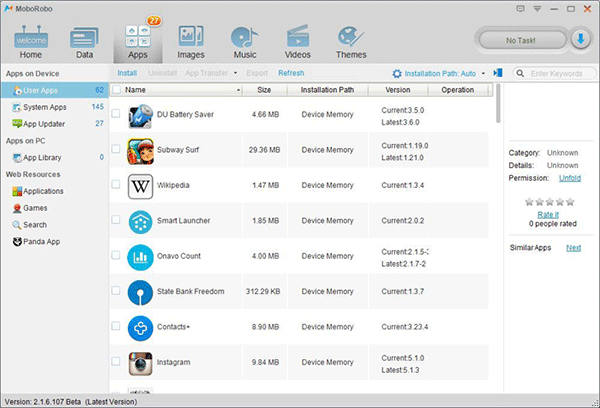Screen dimensions: 600x408
Task: Switch to the Data tab
Action: [84, 42]
